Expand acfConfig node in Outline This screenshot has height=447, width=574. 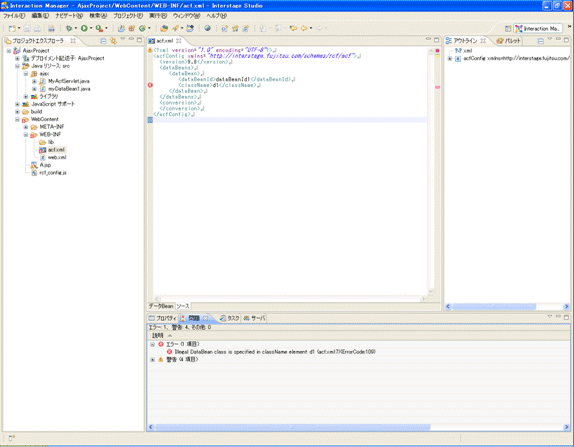point(450,58)
